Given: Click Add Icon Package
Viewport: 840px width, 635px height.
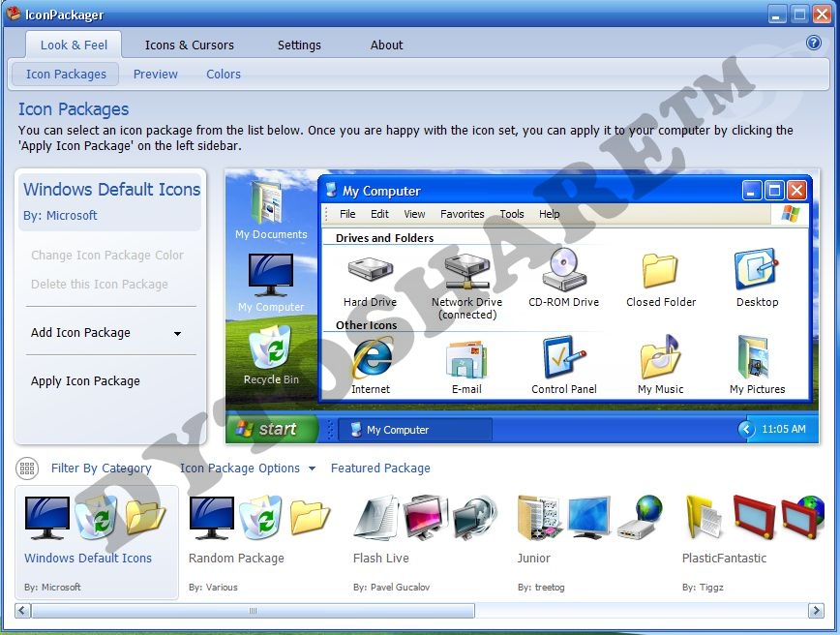Looking at the screenshot, I should [80, 333].
